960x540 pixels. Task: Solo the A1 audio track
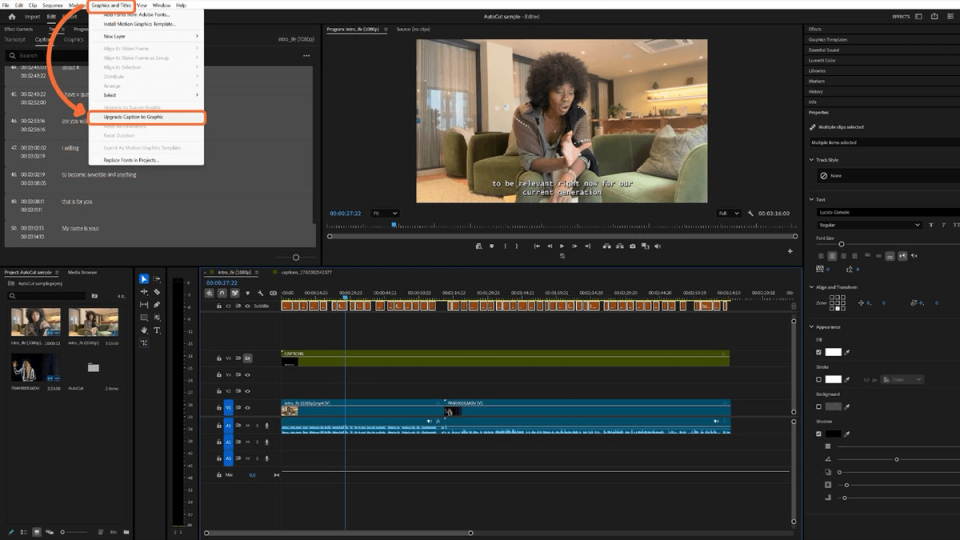(x=257, y=426)
